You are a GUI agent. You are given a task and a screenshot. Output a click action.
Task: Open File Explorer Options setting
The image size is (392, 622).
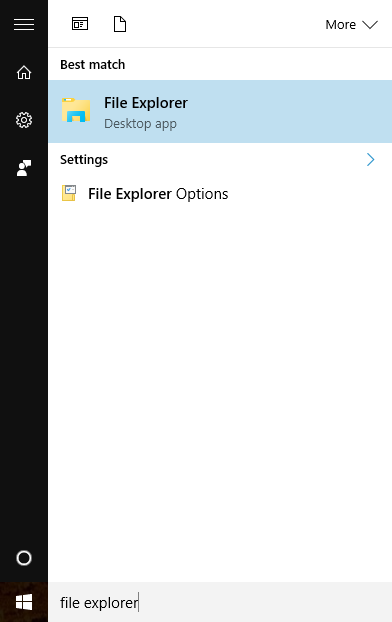pos(220,194)
